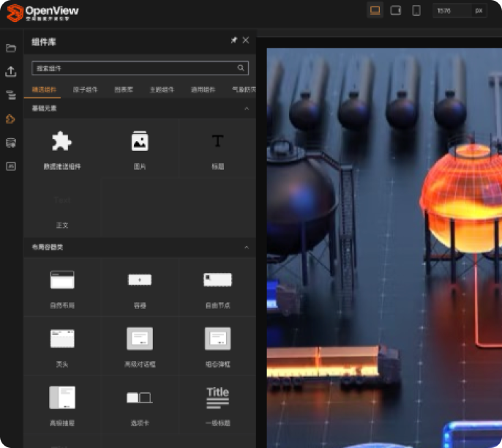Open the JS script sidebar icon
Screen dimensions: 502x448
tap(11, 166)
